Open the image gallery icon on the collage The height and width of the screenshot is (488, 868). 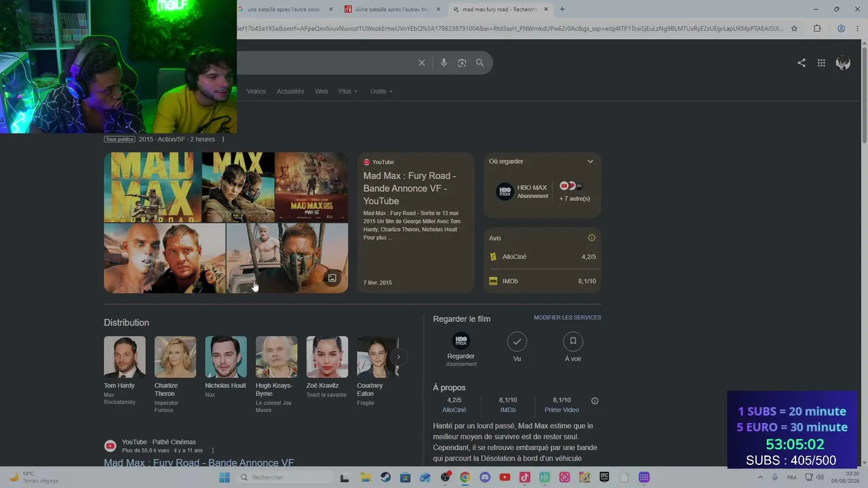point(332,278)
